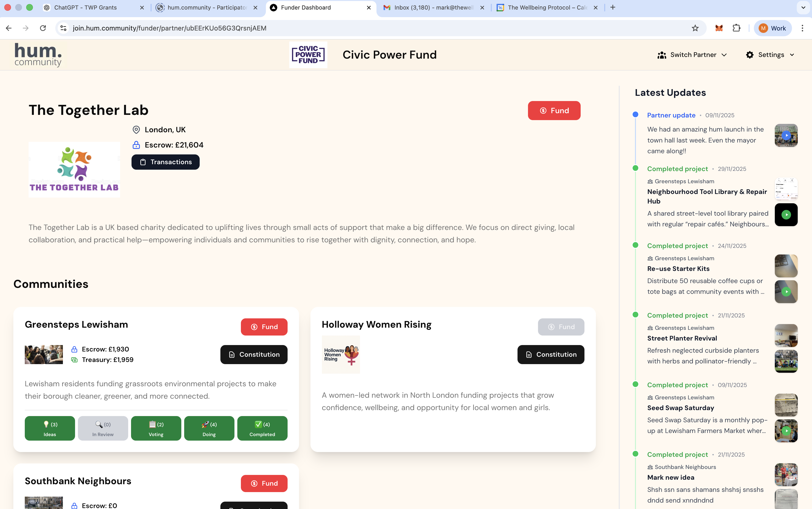Expand the Switch Partner dropdown
This screenshot has height=509, width=812.
tap(724, 55)
